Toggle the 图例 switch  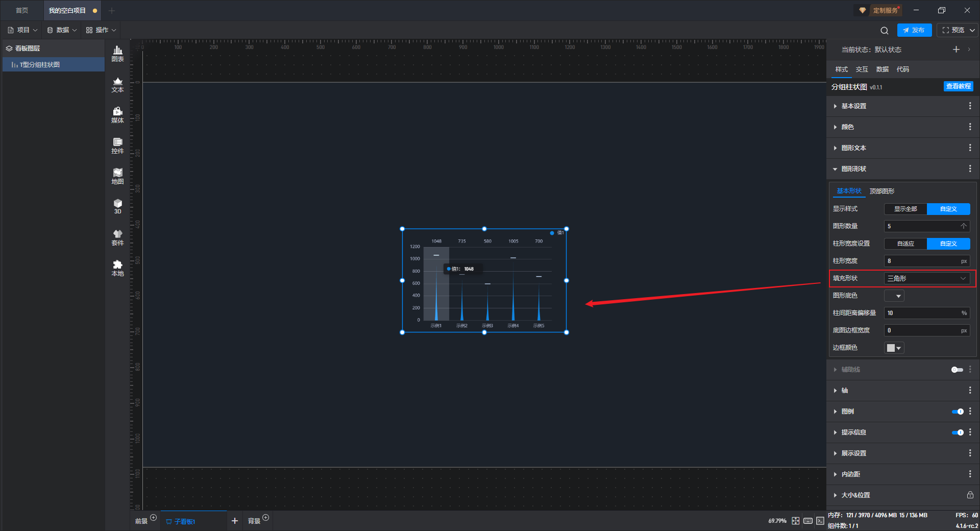[x=958, y=412]
